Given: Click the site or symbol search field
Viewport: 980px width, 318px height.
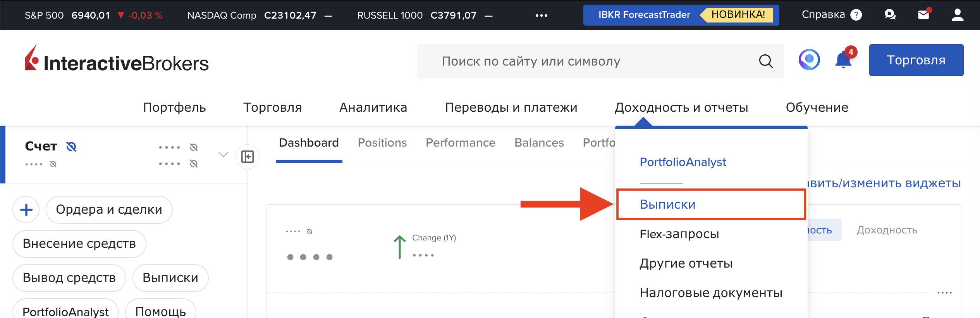Looking at the screenshot, I should [x=581, y=61].
